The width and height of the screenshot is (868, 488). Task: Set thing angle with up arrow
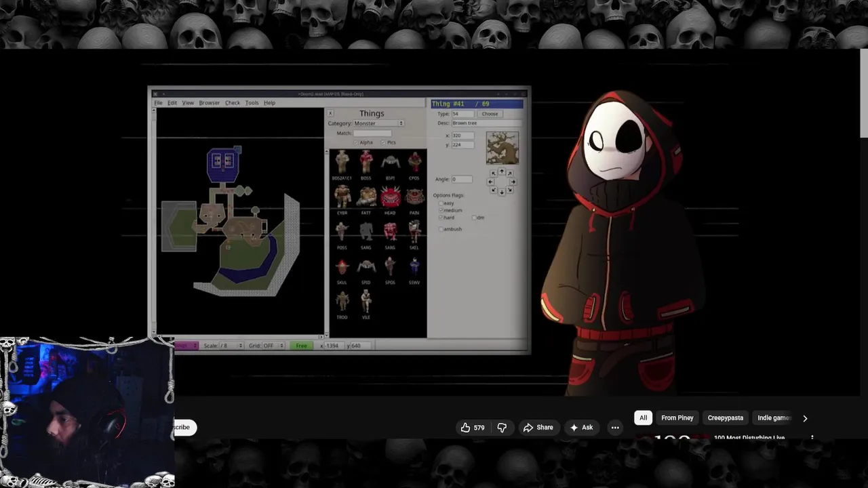pos(502,171)
